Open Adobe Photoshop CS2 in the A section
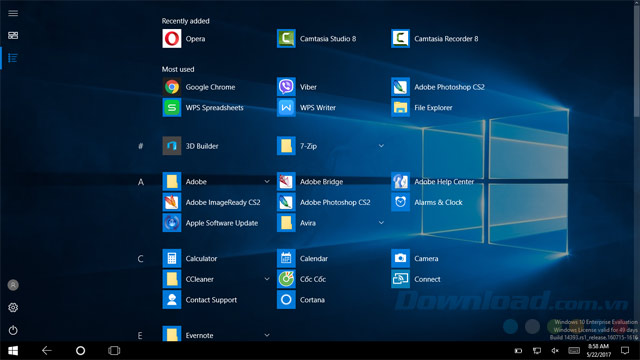 click(286, 202)
